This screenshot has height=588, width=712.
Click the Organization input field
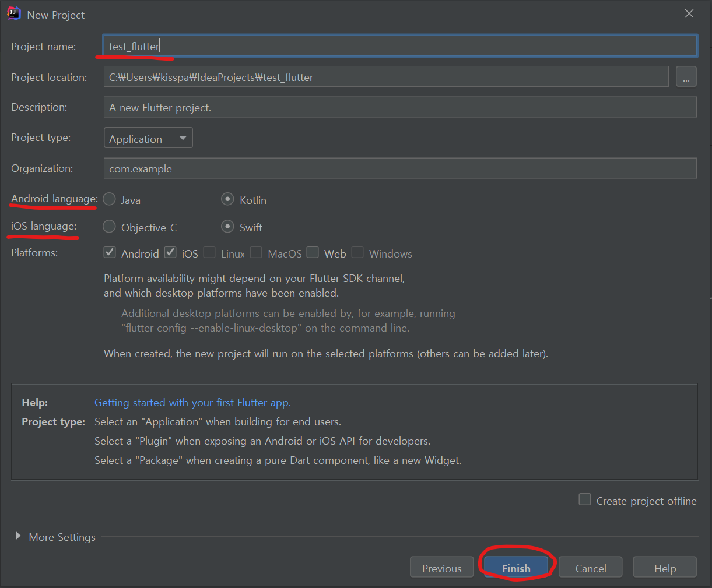point(400,168)
